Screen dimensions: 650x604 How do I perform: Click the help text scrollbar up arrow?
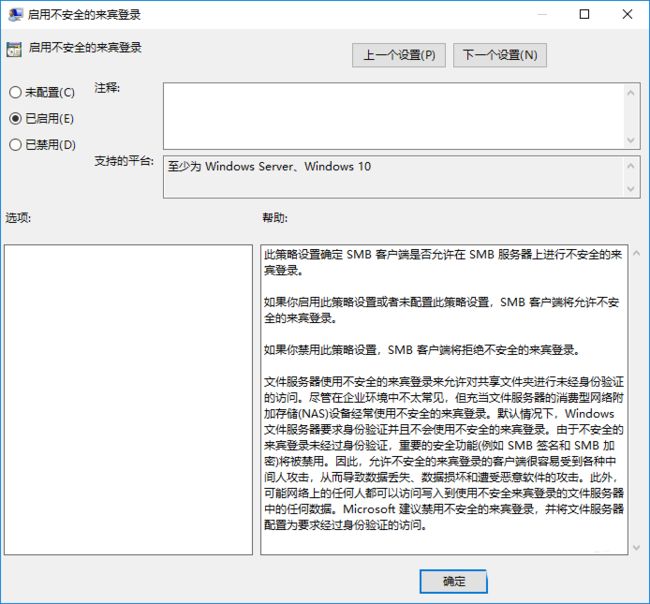pos(636,253)
